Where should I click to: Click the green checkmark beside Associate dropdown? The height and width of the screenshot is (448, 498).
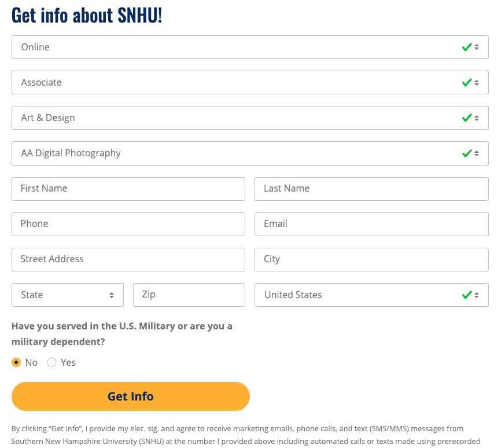click(467, 82)
